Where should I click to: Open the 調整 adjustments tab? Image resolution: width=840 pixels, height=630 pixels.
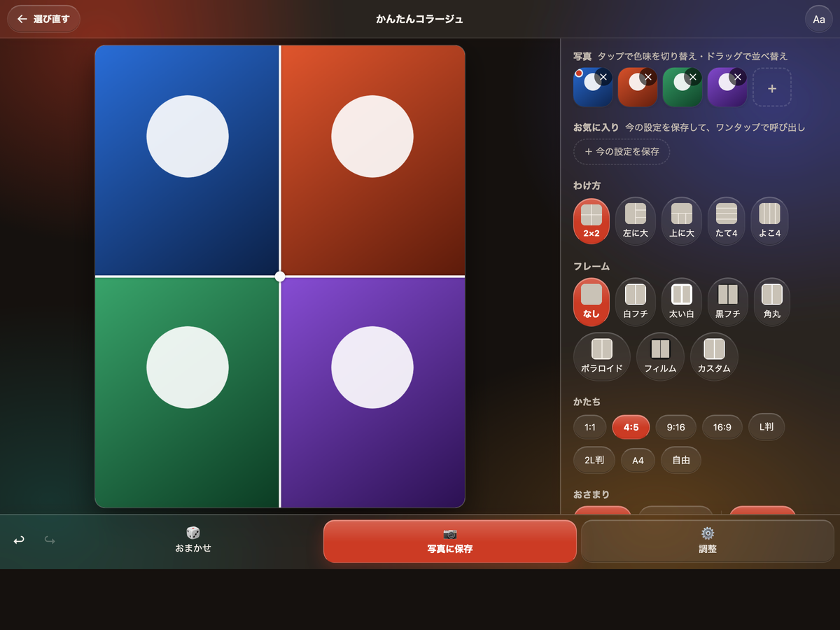(x=708, y=541)
